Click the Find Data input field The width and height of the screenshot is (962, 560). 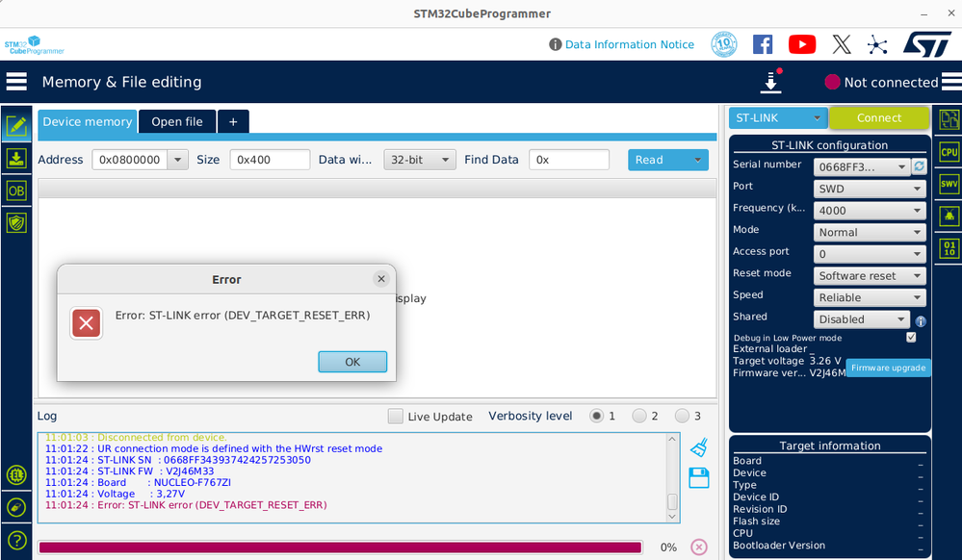pyautogui.click(x=569, y=160)
